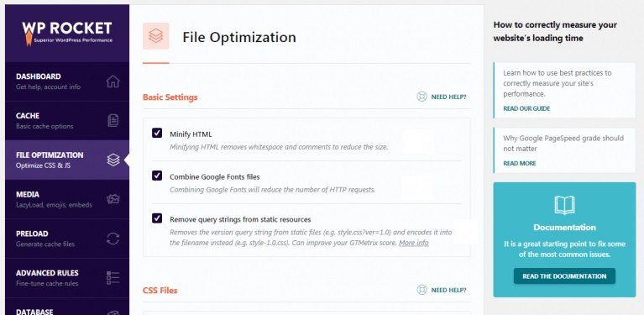Follow the Read More link about PageSpeed
Viewport: 644px width, 315px height.
pos(520,163)
